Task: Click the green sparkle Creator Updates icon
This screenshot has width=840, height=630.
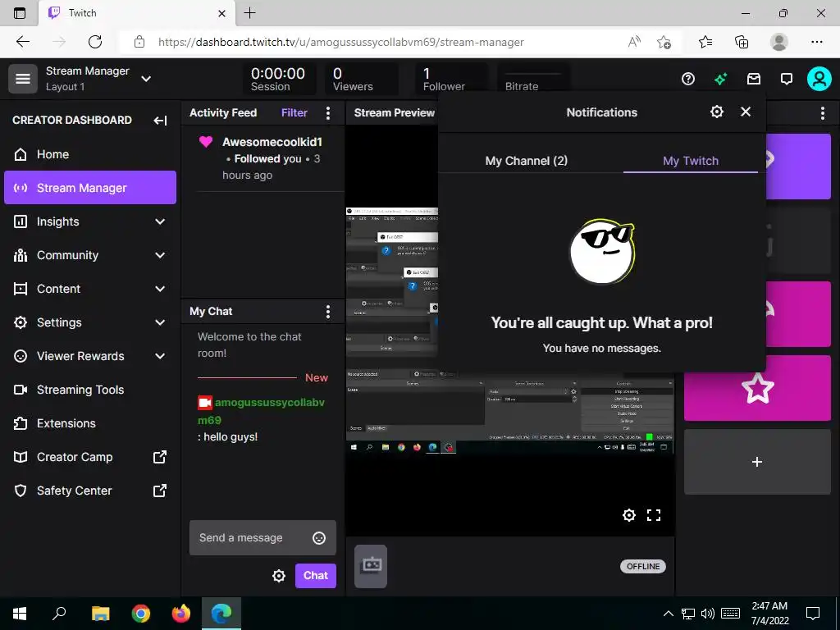Action: (x=720, y=80)
